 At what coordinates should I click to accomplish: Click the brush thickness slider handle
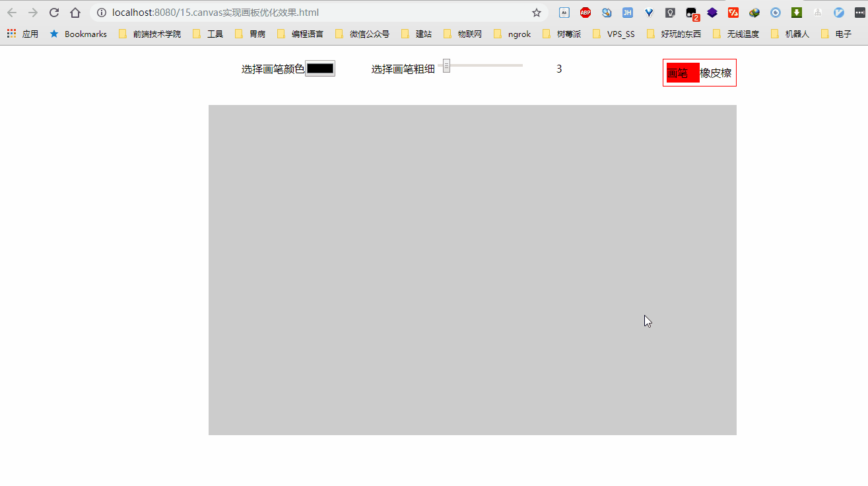(x=446, y=65)
